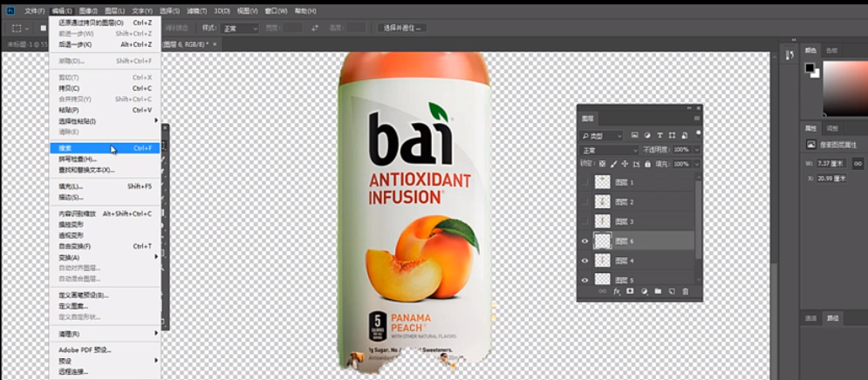Image resolution: width=868 pixels, height=380 pixels.
Task: Click the 选择并遮住... button
Action: [x=402, y=28]
